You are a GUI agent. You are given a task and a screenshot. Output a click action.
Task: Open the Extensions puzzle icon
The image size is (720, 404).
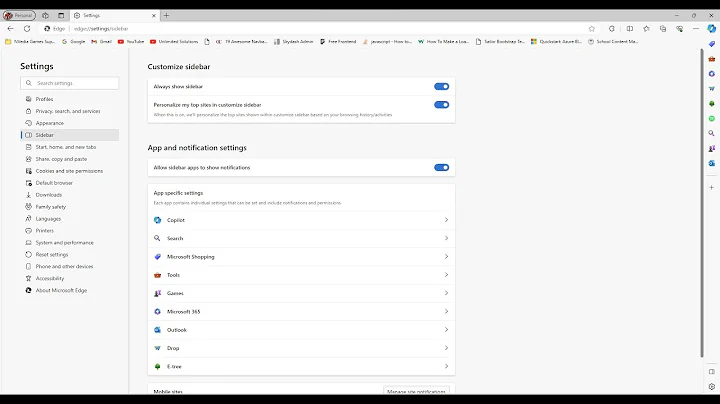(612, 28)
